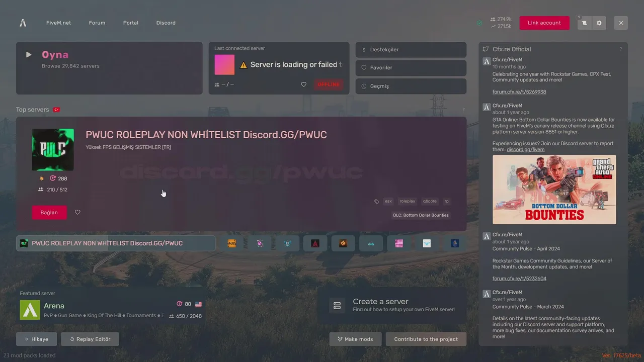Click the Make mods button
The height and width of the screenshot is (362, 644).
point(355,339)
